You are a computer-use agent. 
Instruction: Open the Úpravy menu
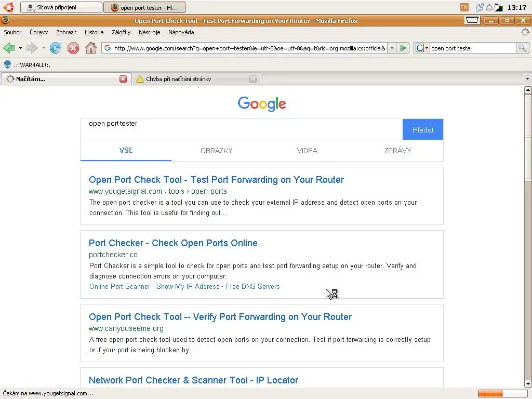click(x=38, y=32)
